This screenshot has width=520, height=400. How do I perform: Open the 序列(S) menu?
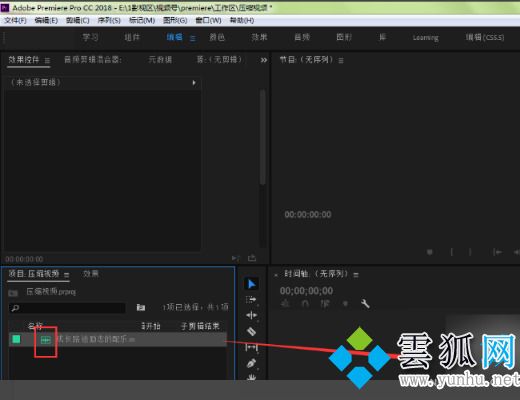tap(109, 20)
